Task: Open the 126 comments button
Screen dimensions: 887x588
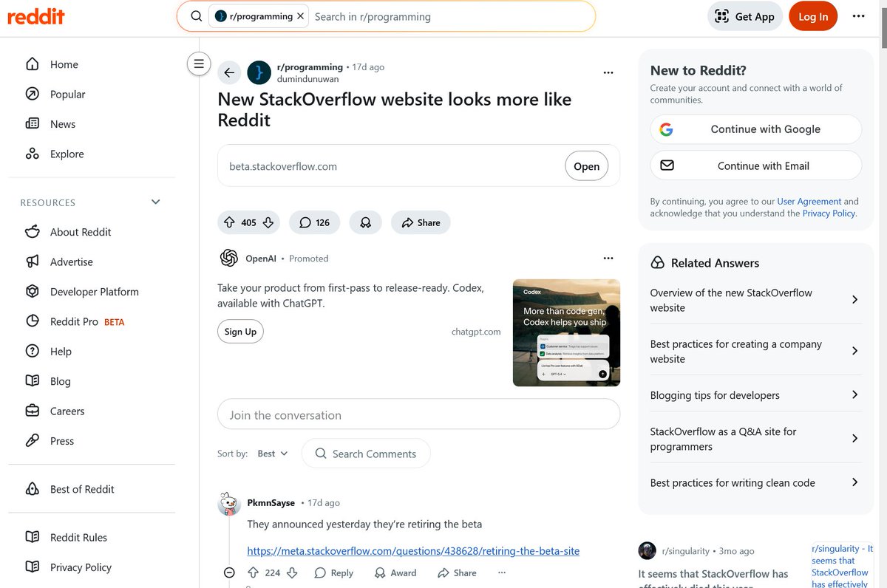Action: (314, 222)
